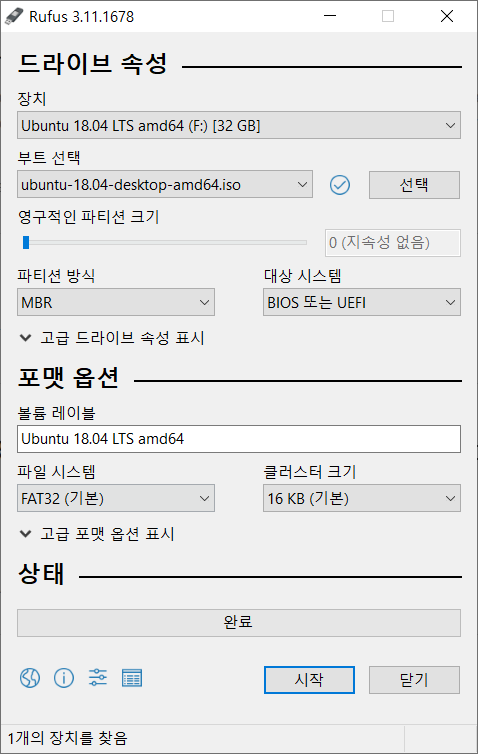Open language selection globe icon
Image resolution: width=478 pixels, height=754 pixels.
(x=30, y=678)
